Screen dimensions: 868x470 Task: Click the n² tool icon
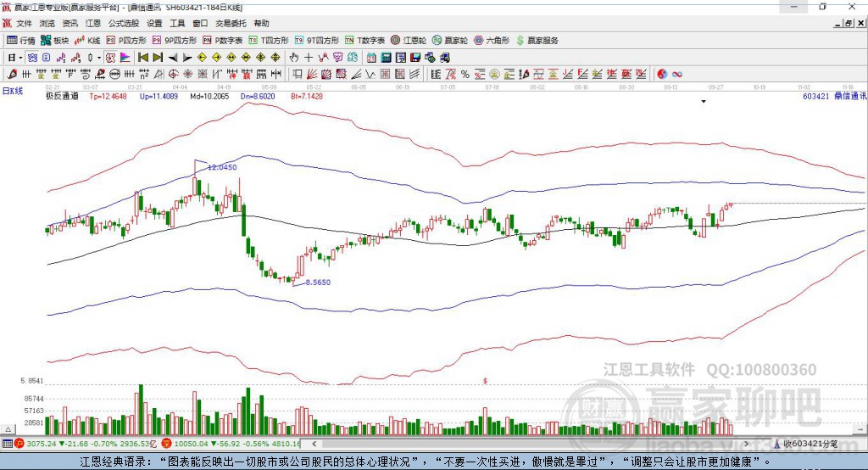pos(144,75)
